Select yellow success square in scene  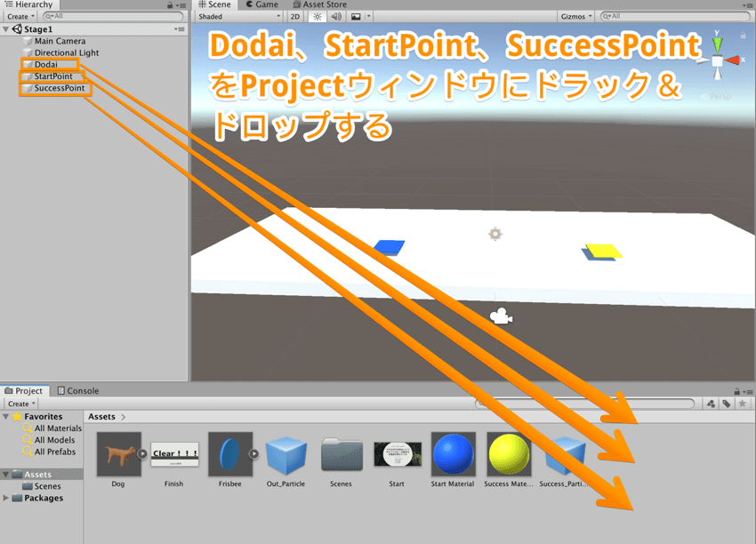603,251
